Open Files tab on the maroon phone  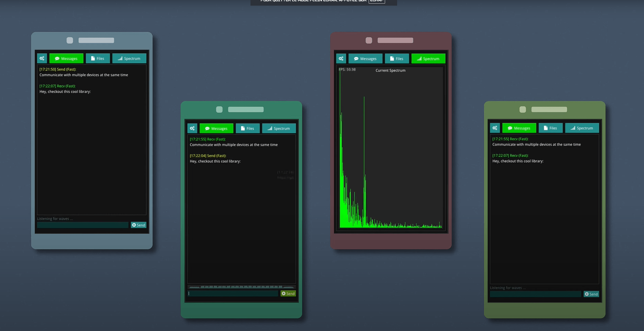pos(397,59)
